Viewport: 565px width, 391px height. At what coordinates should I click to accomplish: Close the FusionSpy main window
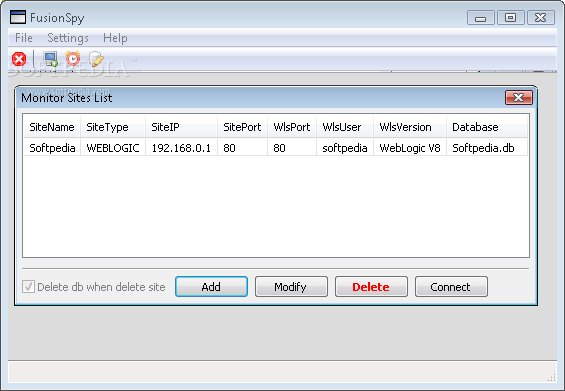pyautogui.click(x=540, y=17)
